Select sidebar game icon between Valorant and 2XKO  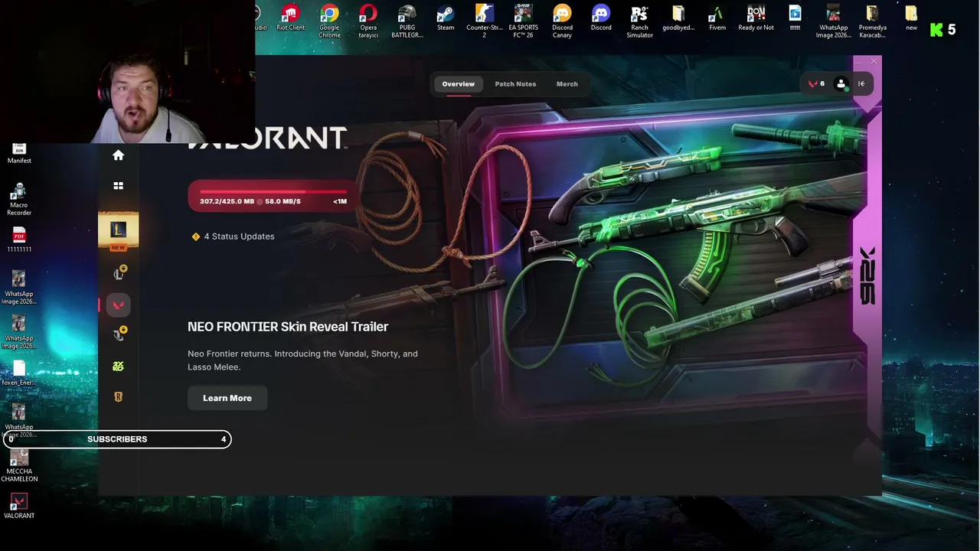click(x=119, y=334)
